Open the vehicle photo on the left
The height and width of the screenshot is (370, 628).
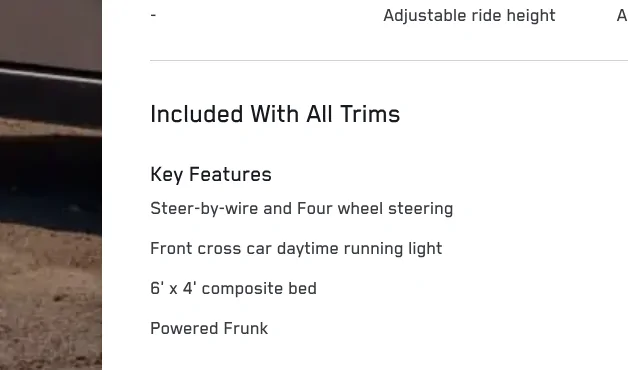51,185
